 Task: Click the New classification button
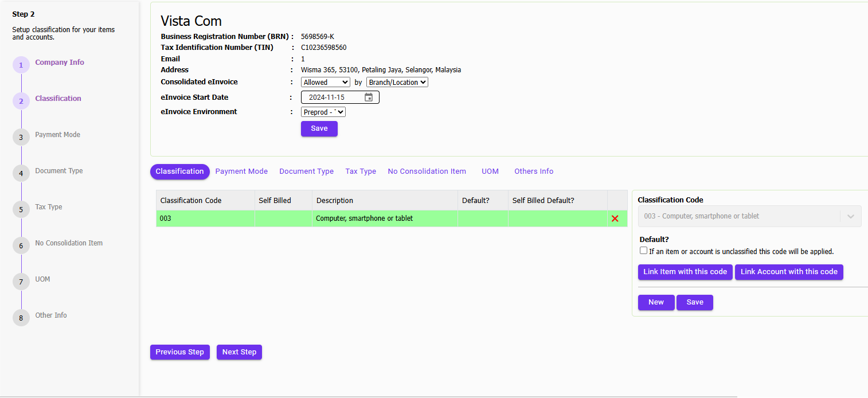pyautogui.click(x=656, y=302)
